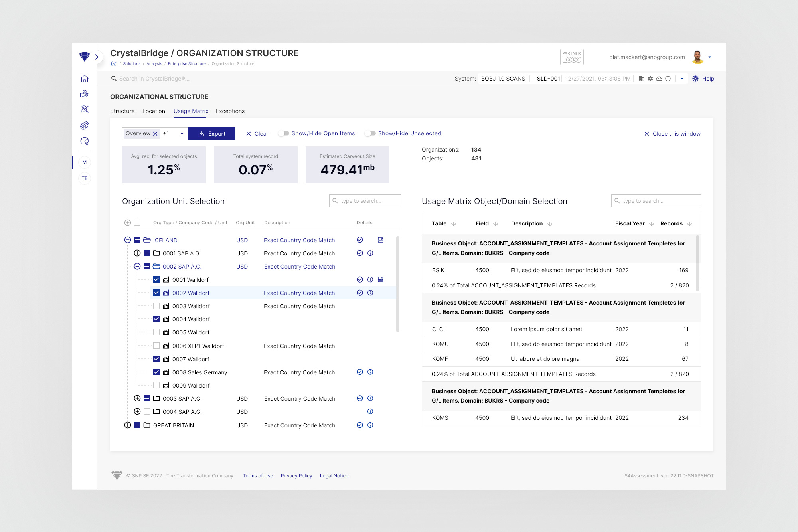This screenshot has width=798, height=532.
Task: Open the Privacy Policy link
Action: (296, 475)
